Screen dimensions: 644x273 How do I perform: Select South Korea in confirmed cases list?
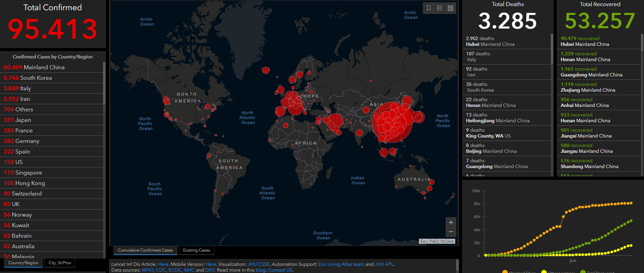pyautogui.click(x=36, y=78)
